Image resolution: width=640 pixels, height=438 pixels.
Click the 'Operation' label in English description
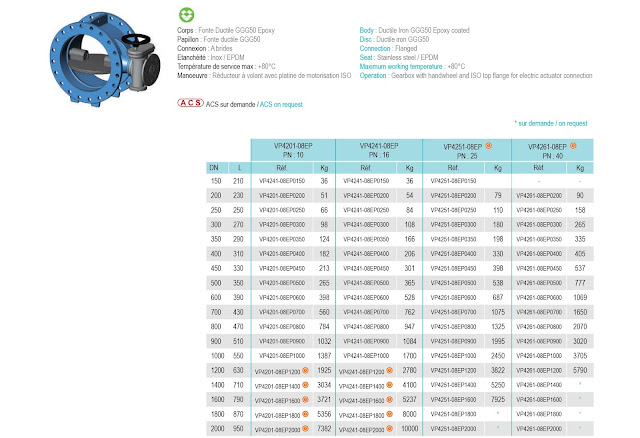pos(373,76)
